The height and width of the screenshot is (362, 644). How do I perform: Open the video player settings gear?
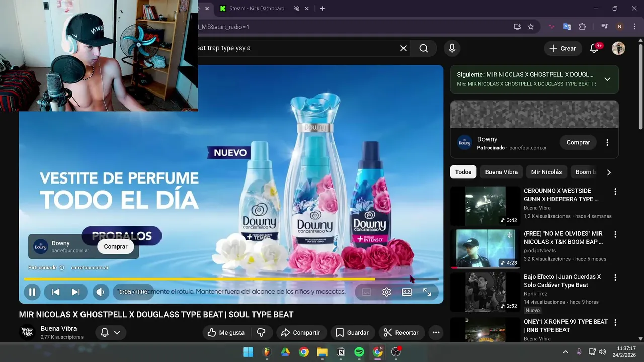click(386, 292)
